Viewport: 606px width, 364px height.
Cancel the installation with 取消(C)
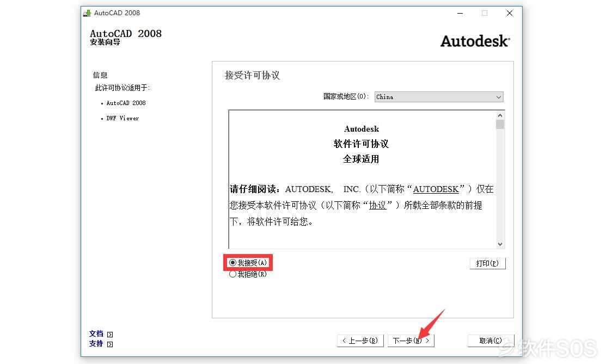(x=491, y=341)
